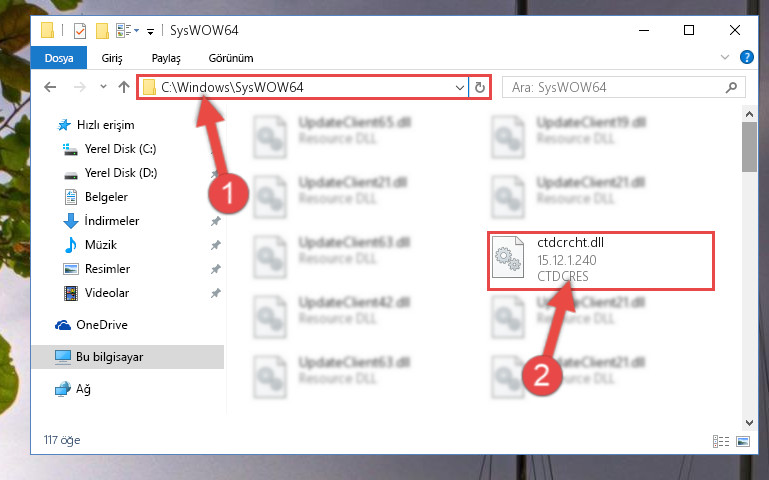The height and width of the screenshot is (480, 769).
Task: Click the Properties quick access icon
Action: (79, 31)
